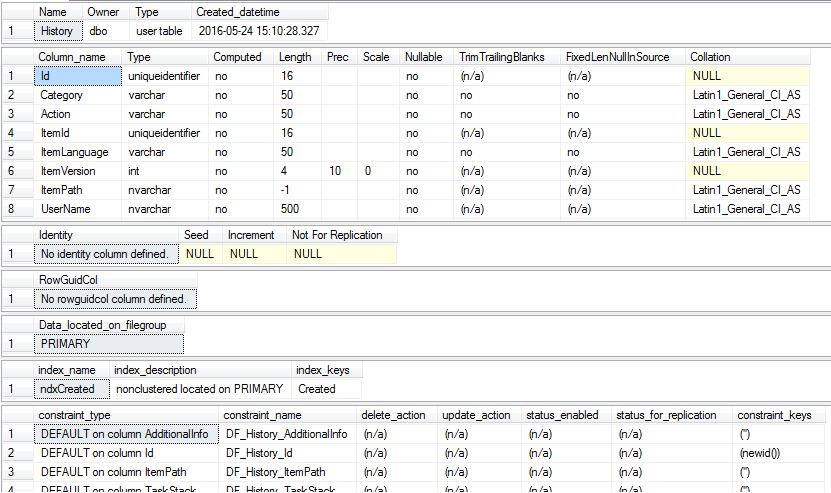Click 'nonclustered located on PRIMARY' description cell
This screenshot has width=831, height=493.
201,389
